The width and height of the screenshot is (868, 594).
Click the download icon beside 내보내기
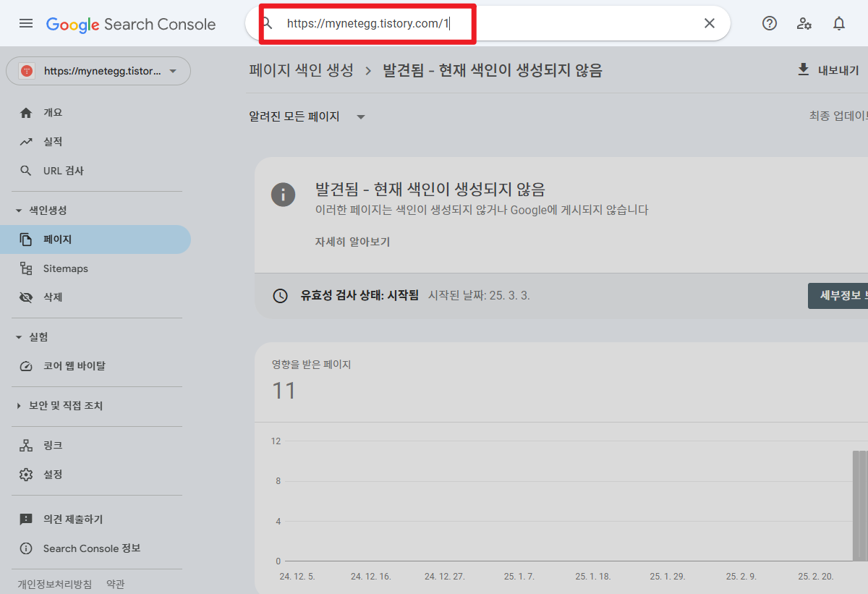[x=803, y=69]
